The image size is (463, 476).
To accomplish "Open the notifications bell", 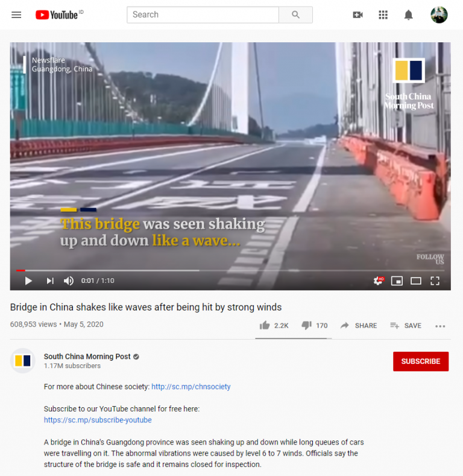I will click(408, 14).
